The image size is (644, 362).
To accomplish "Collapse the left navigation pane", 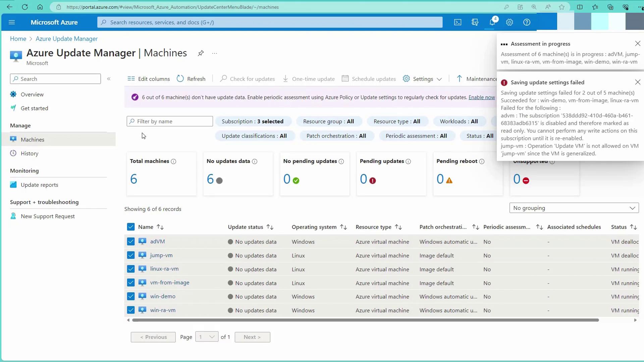I will [x=109, y=79].
